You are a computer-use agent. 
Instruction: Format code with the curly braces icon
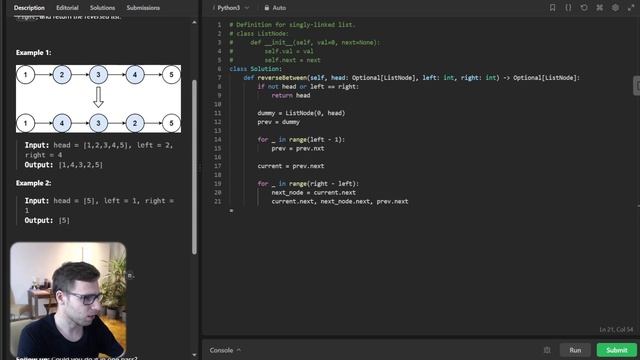coord(568,8)
